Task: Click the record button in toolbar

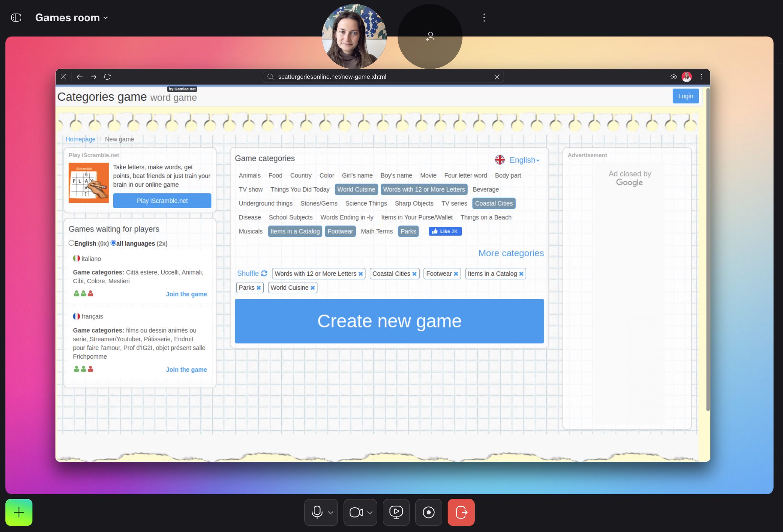Action: (429, 512)
